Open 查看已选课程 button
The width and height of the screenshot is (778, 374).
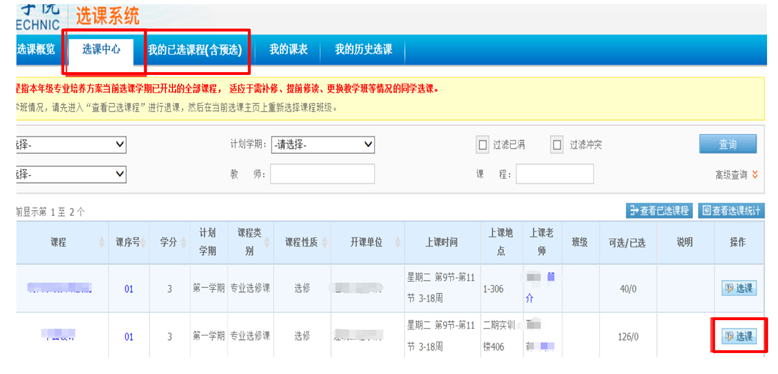659,210
